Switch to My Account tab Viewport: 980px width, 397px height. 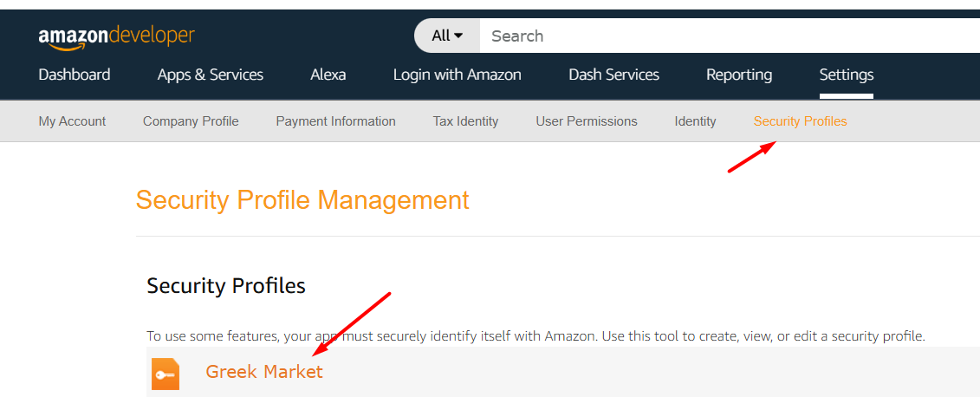[72, 121]
